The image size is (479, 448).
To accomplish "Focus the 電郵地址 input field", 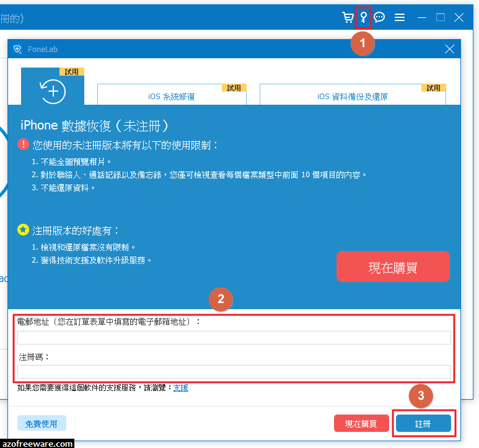I will tap(234, 338).
